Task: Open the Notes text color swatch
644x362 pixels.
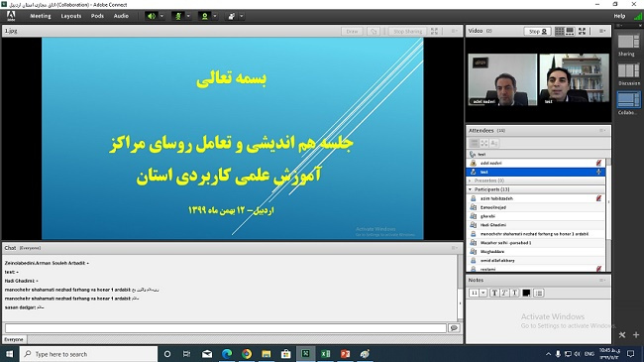Action: [x=526, y=293]
